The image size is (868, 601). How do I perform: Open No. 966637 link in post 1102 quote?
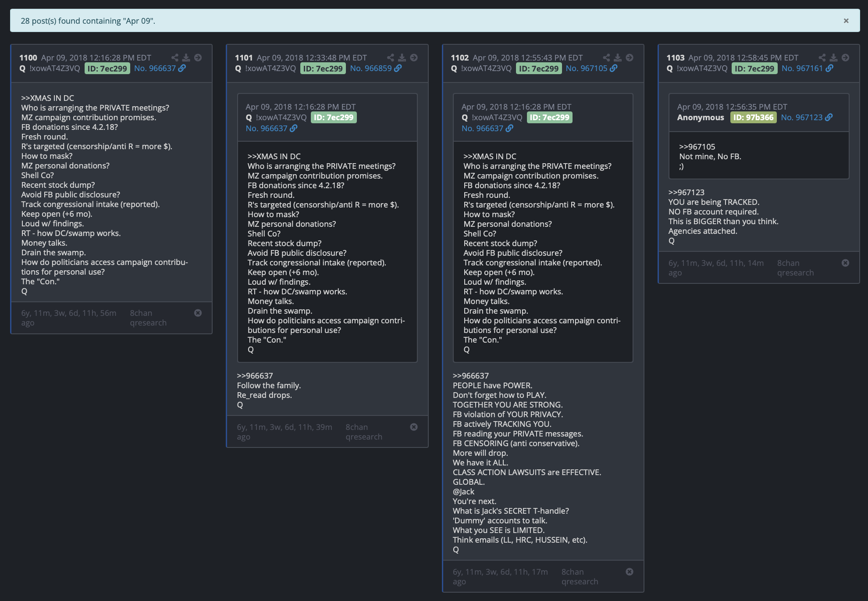click(487, 129)
